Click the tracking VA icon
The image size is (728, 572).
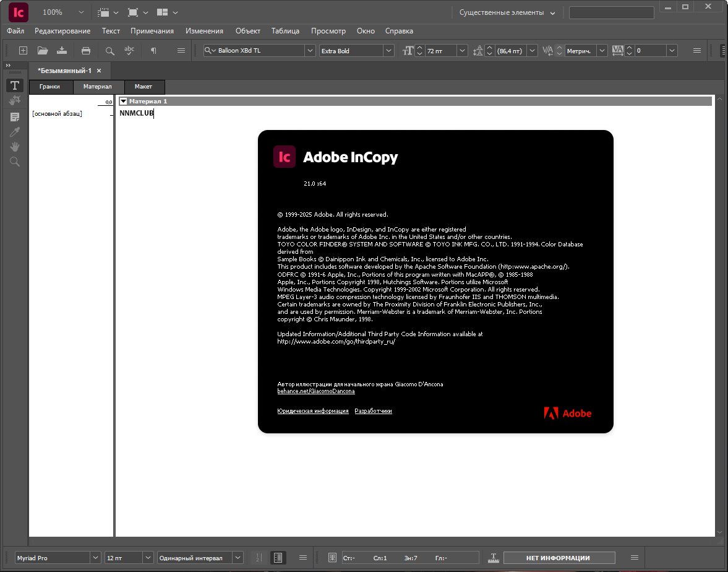(x=617, y=51)
